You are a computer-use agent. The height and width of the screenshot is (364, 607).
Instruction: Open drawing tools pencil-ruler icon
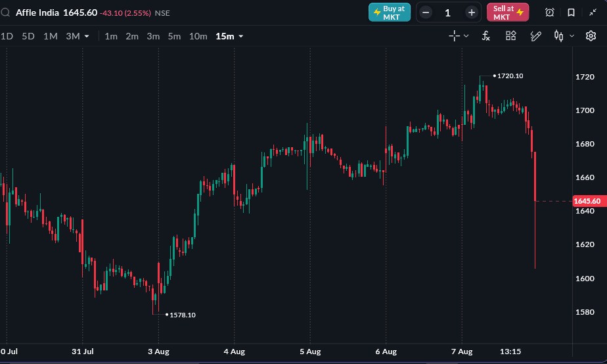(x=535, y=36)
